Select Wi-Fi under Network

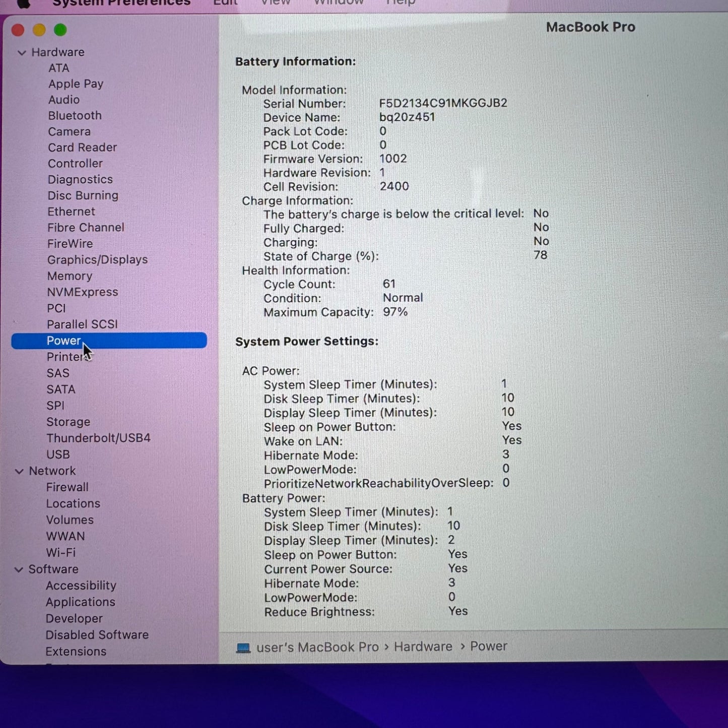(60, 553)
